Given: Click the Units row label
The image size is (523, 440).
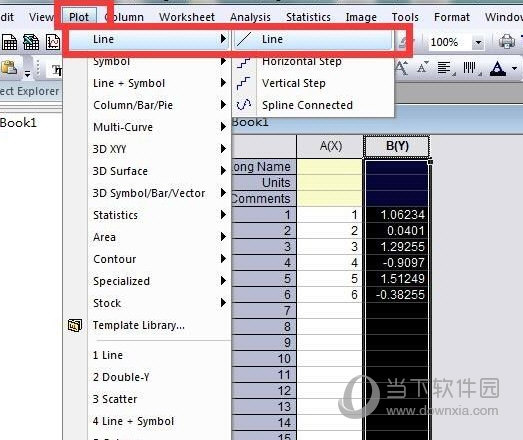Looking at the screenshot, I should (264, 182).
